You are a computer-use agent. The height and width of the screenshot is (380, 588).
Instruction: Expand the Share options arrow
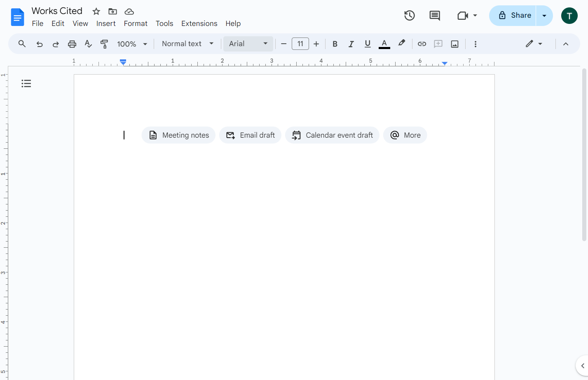544,16
